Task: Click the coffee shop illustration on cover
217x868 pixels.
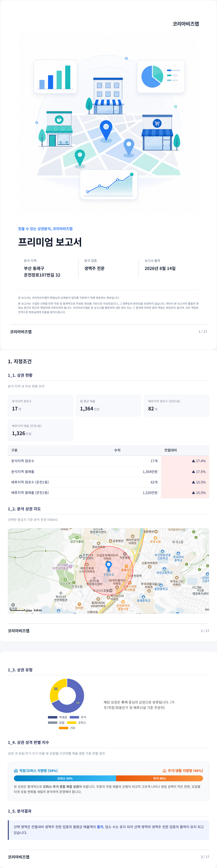Action: coord(59,129)
